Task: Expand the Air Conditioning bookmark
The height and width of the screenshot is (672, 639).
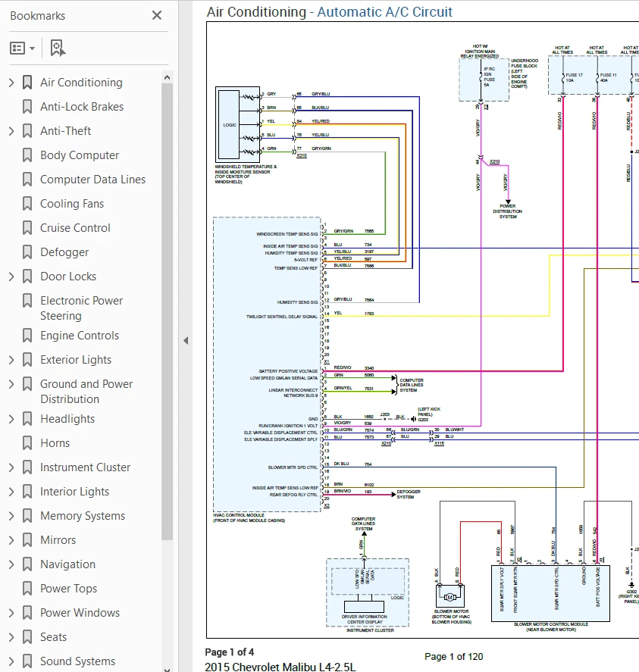Action: (11, 82)
